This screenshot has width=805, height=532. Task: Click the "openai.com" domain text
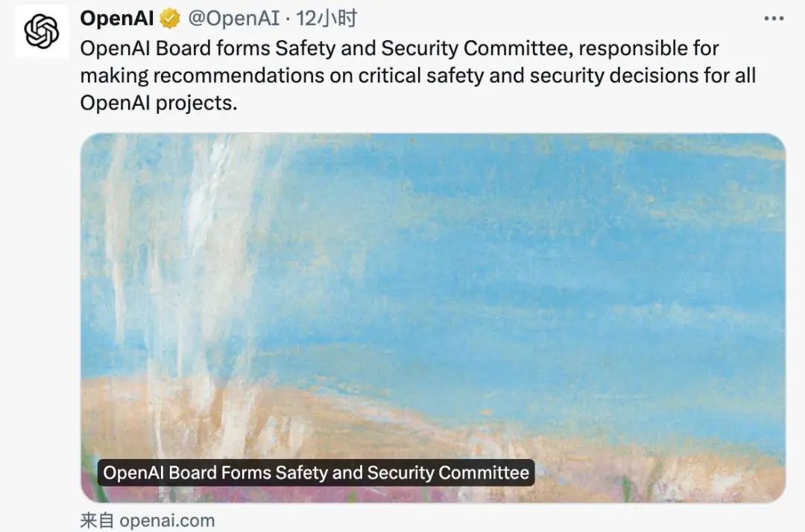[x=167, y=521]
